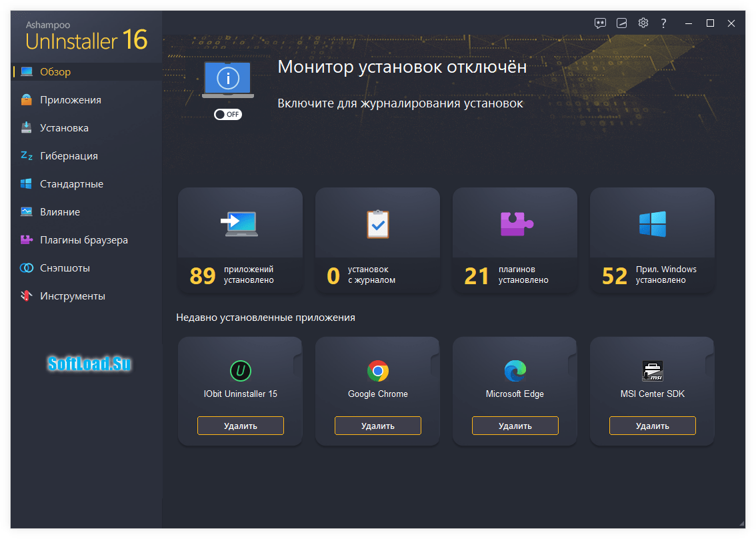Screen dimensions: 756x539
Task: Open the feedback speech bubble icon
Action: pyautogui.click(x=600, y=23)
